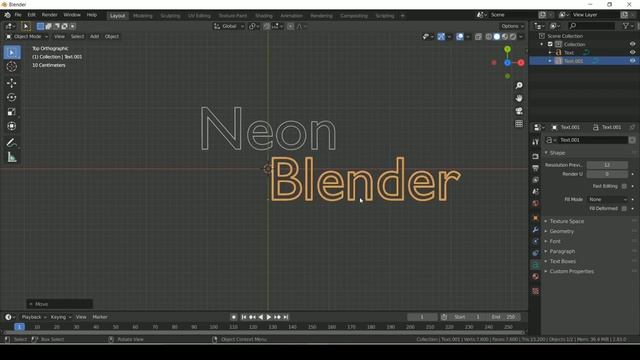
Task: Expand the Move operator panel
Action: 60,304
